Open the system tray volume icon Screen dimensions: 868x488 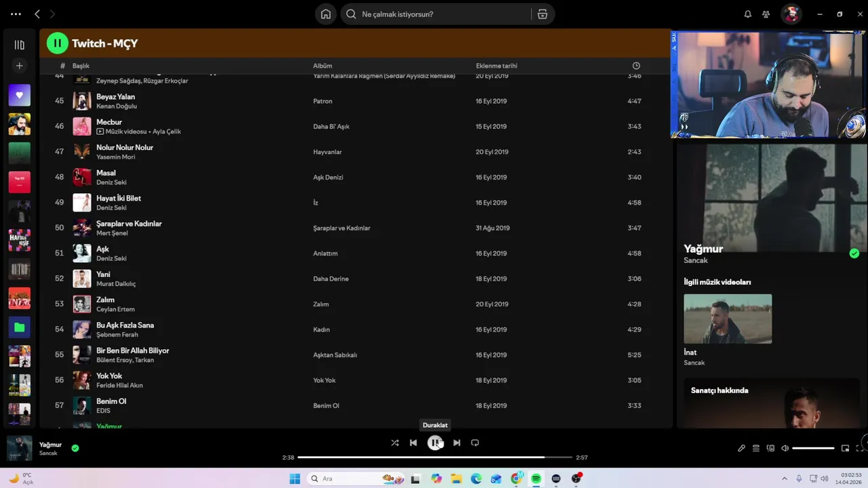point(825,479)
